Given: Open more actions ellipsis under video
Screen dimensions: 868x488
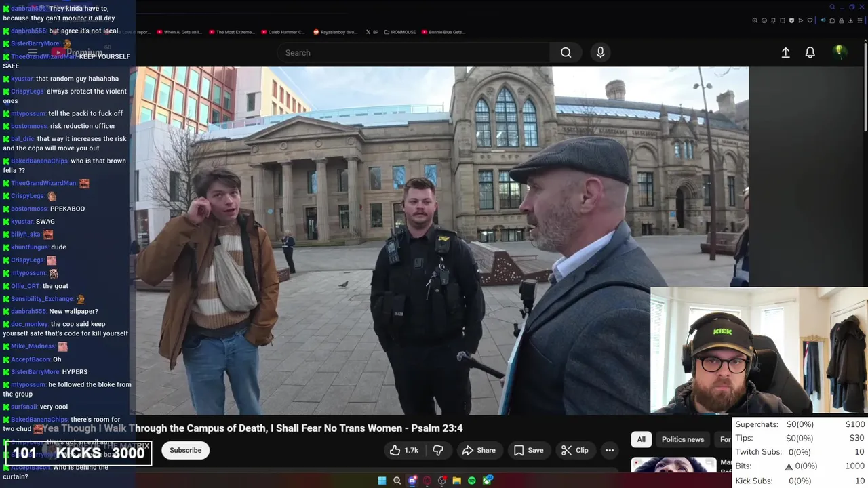Looking at the screenshot, I should pyautogui.click(x=610, y=450).
